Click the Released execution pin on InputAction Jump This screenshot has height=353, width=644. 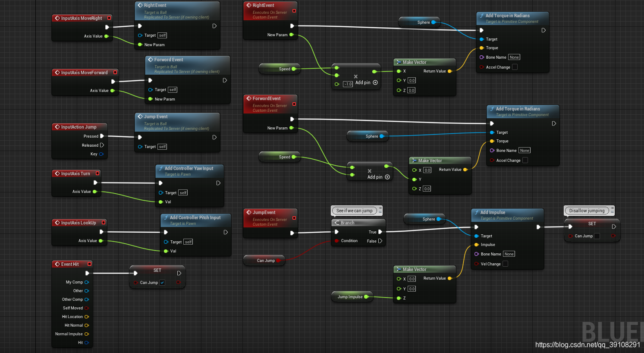tap(102, 145)
